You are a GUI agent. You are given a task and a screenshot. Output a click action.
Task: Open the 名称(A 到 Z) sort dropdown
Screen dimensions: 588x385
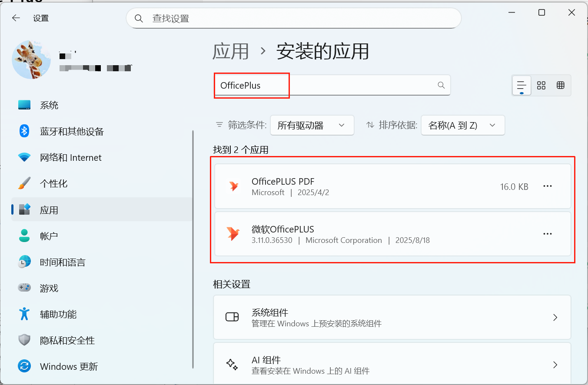[x=463, y=125]
